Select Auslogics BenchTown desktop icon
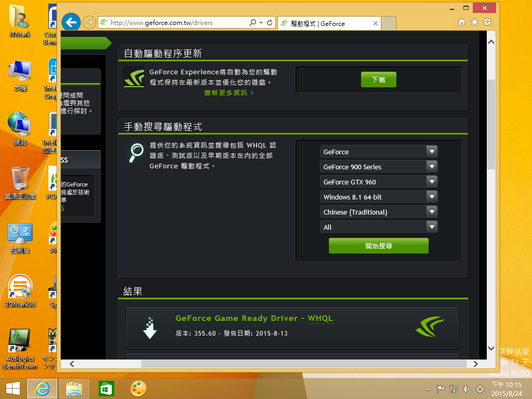The width and height of the screenshot is (532, 399). [20, 349]
